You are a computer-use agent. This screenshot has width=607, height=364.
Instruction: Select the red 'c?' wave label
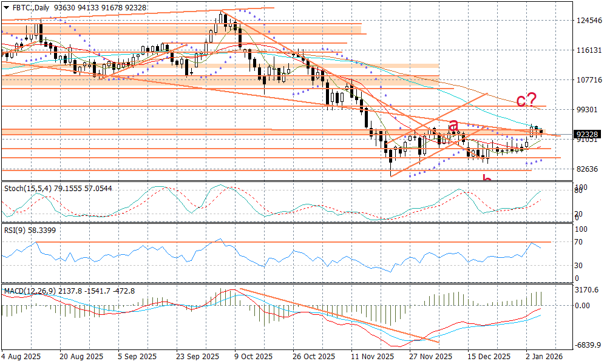point(526,100)
